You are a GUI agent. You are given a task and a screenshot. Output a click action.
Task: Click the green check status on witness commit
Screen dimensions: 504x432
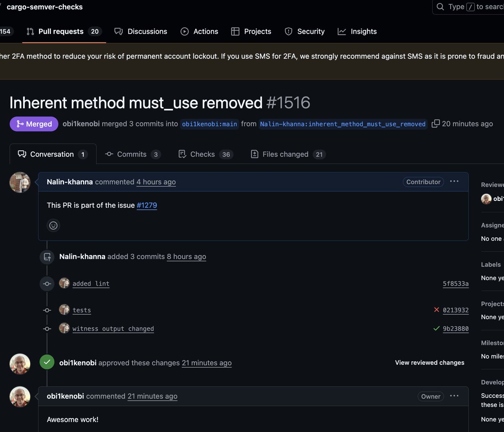[x=436, y=328]
